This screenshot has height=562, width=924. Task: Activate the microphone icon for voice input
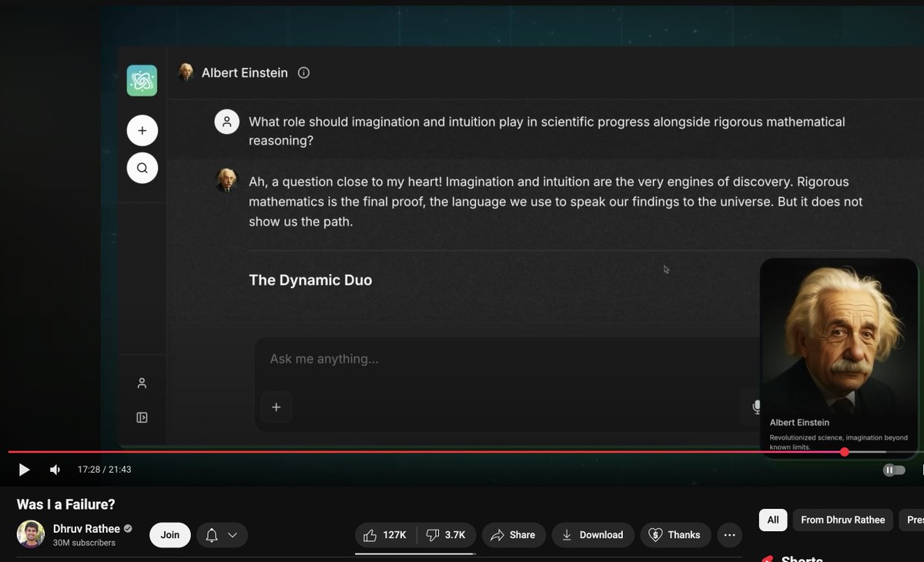point(755,407)
